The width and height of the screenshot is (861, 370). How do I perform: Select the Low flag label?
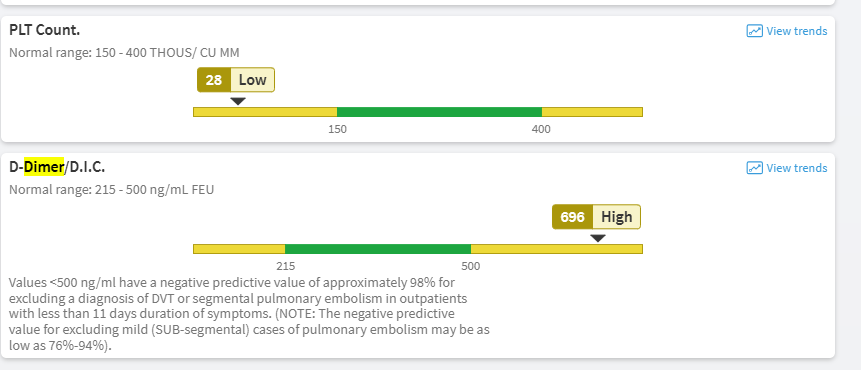pos(253,80)
